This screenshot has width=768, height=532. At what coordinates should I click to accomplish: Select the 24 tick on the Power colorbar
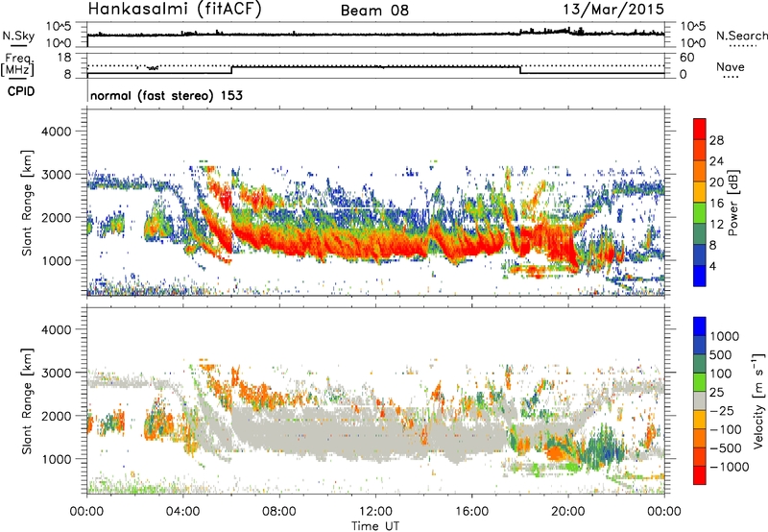tap(716, 161)
